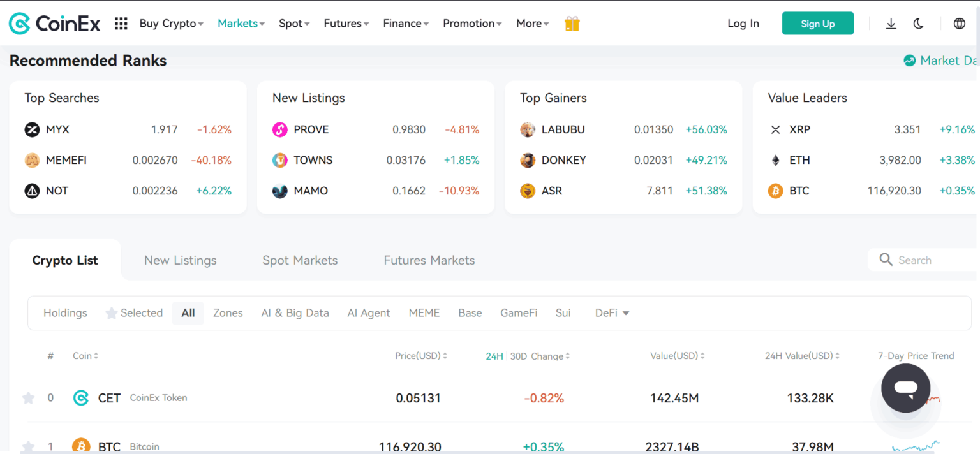Favorite the BTC row using its star

[x=28, y=446]
